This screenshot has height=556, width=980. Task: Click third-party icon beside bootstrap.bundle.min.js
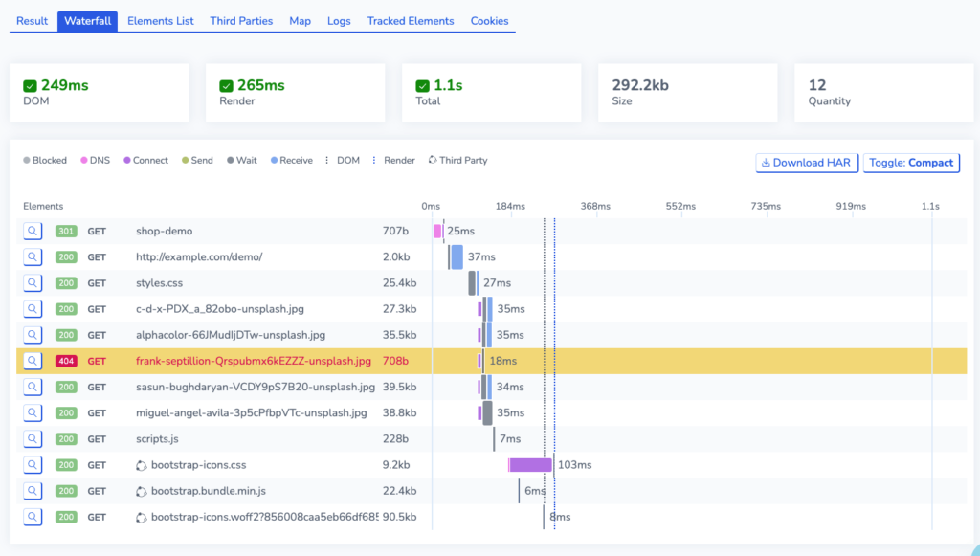pyautogui.click(x=142, y=492)
